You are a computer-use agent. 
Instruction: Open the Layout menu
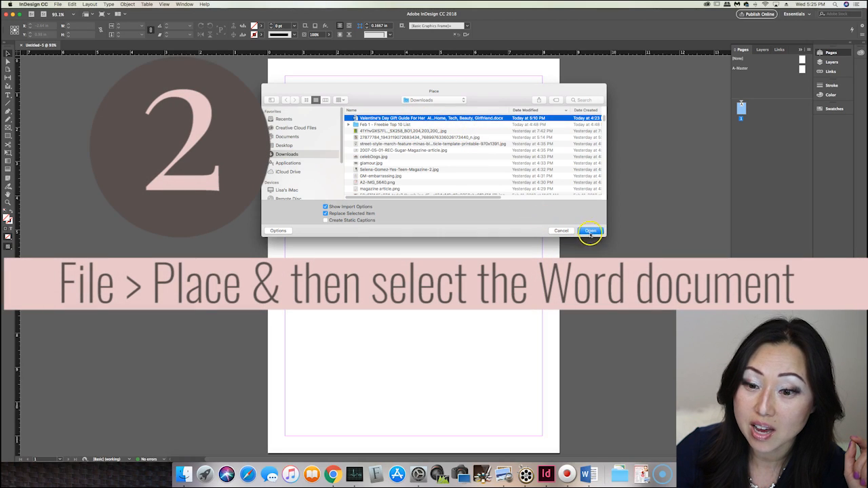click(90, 4)
